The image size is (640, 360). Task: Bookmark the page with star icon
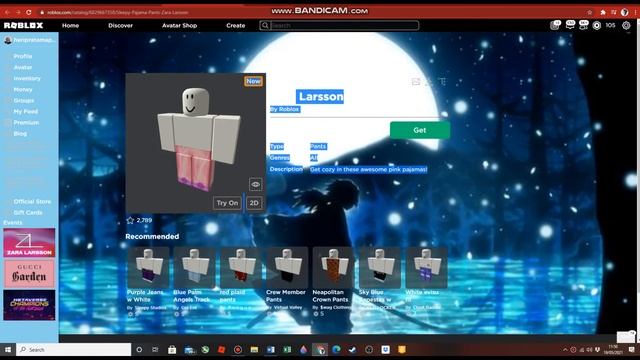tap(589, 12)
